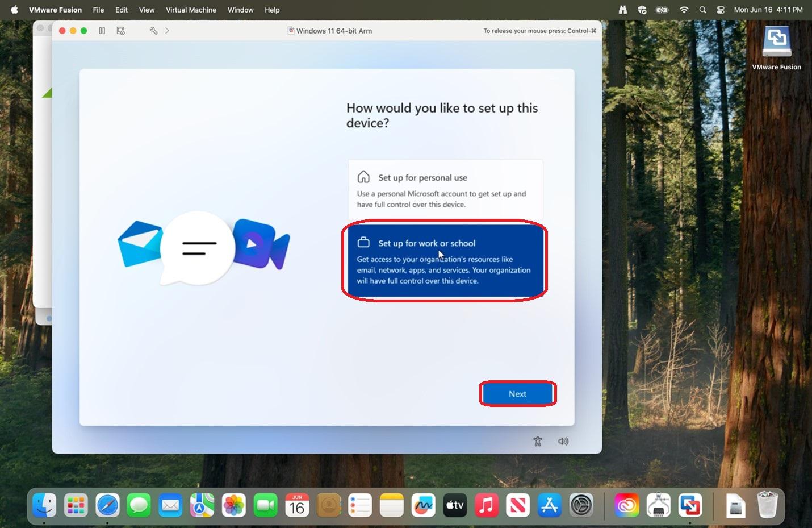Open the virtual machine settings wrench icon
Viewport: 812px width, 528px height.
pyautogui.click(x=153, y=31)
